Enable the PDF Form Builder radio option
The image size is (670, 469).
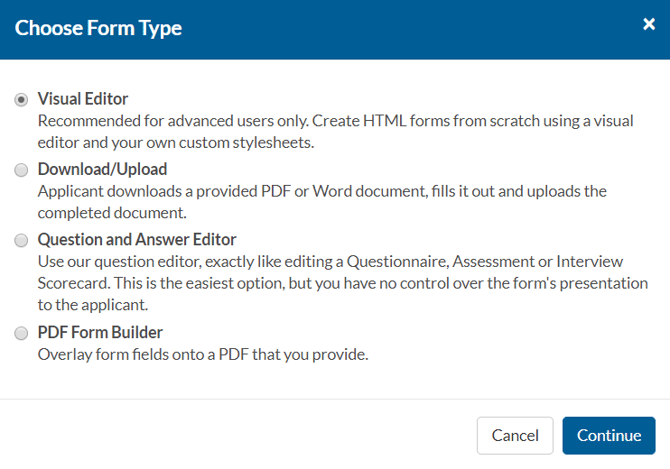[21, 334]
